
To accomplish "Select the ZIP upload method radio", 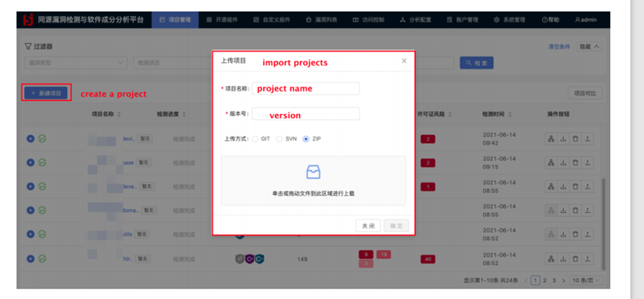I will click(305, 139).
